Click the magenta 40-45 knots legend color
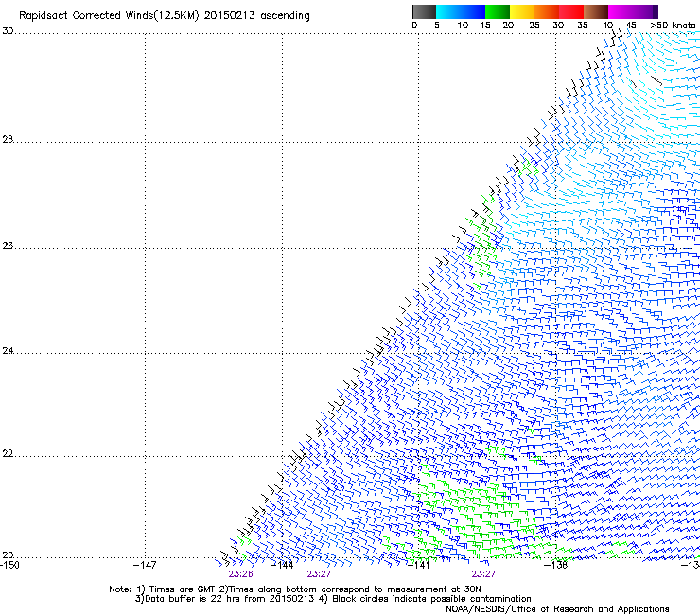 point(621,11)
